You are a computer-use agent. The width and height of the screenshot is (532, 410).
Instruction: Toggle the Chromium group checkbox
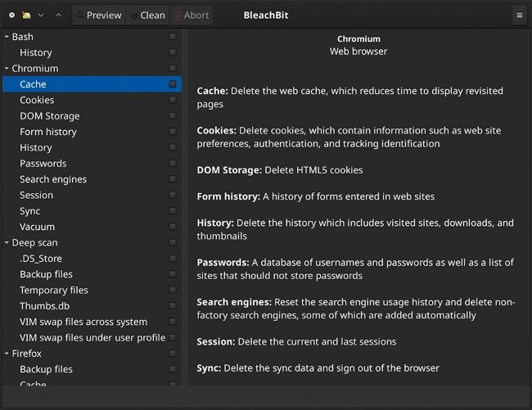click(x=173, y=68)
